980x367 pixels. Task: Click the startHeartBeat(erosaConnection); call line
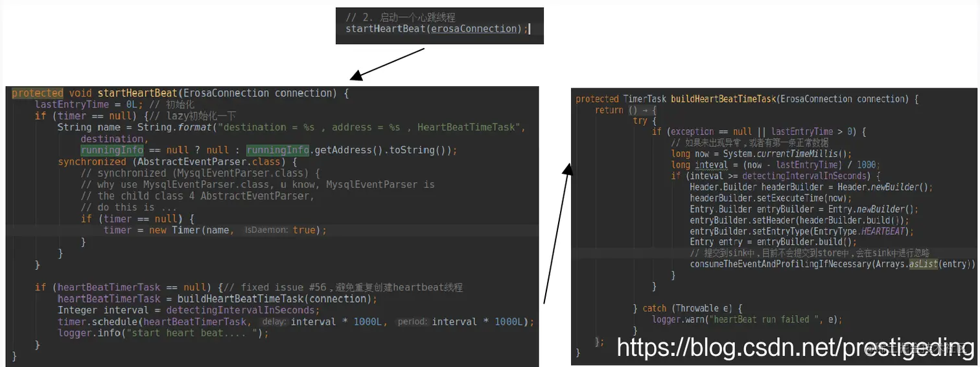(437, 29)
